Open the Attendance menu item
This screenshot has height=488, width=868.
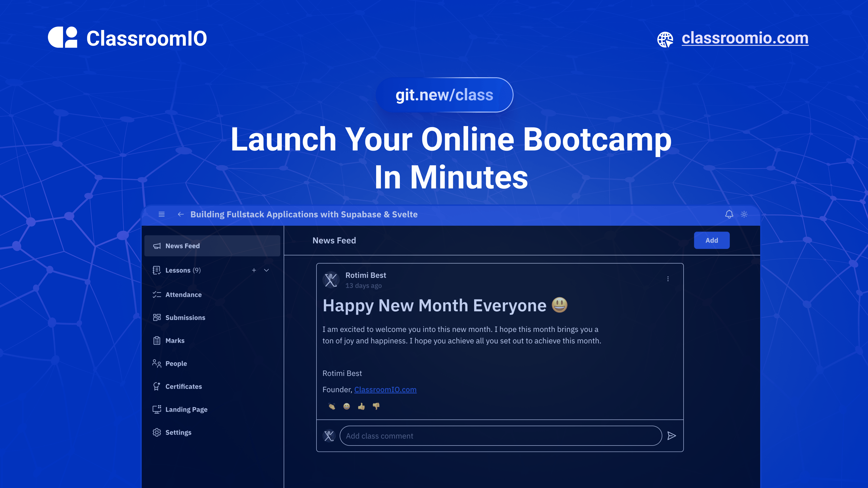[x=212, y=295]
